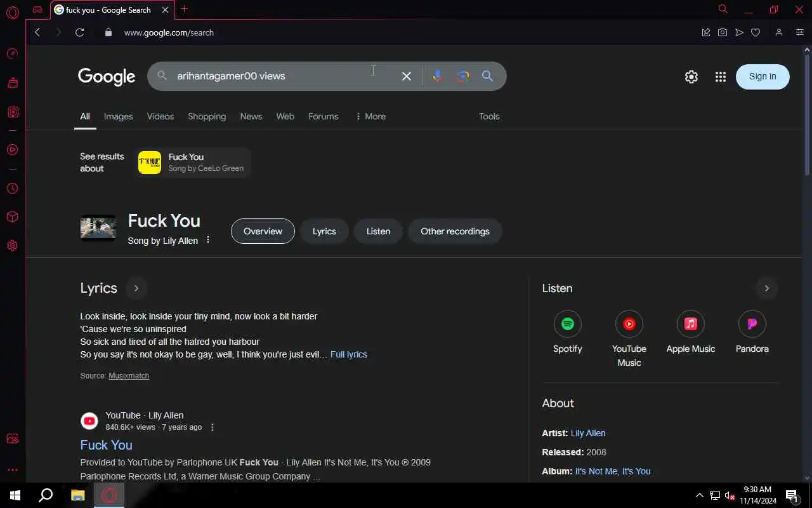Go back to the previous page
This screenshot has height=508, width=812.
coord(37,32)
